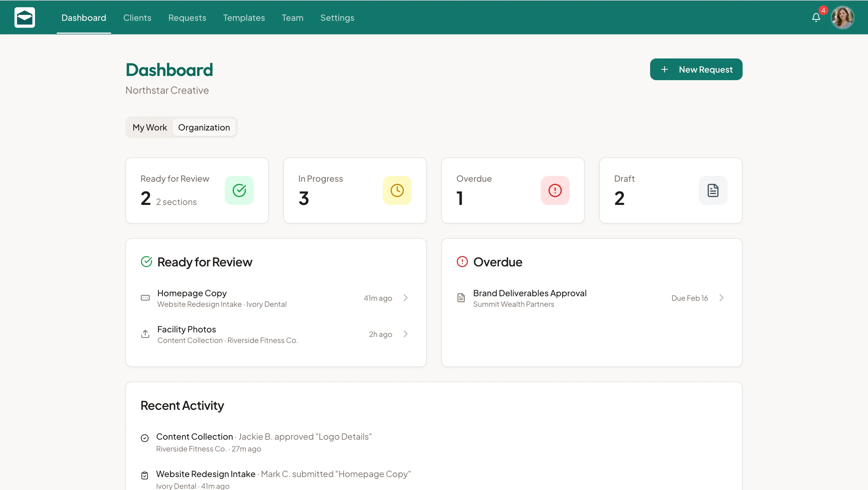Image resolution: width=868 pixels, height=490 pixels.
Task: Expand the Homepage Copy entry chevron
Action: [405, 297]
